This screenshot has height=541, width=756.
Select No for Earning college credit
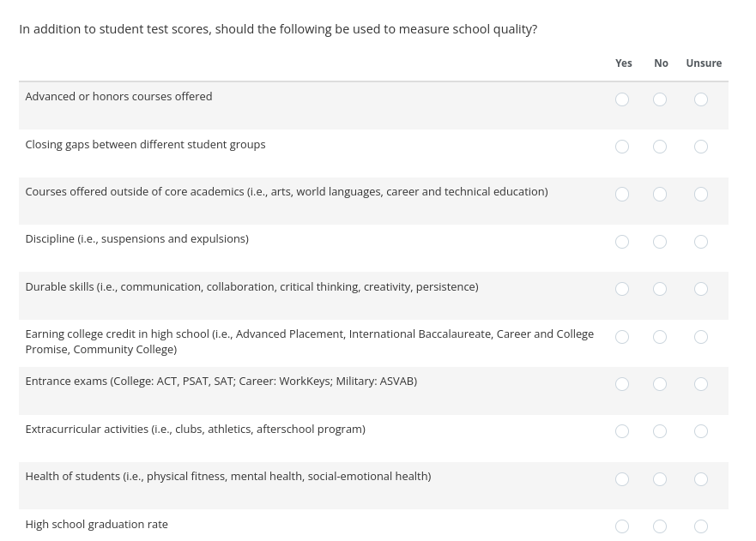coord(660,337)
